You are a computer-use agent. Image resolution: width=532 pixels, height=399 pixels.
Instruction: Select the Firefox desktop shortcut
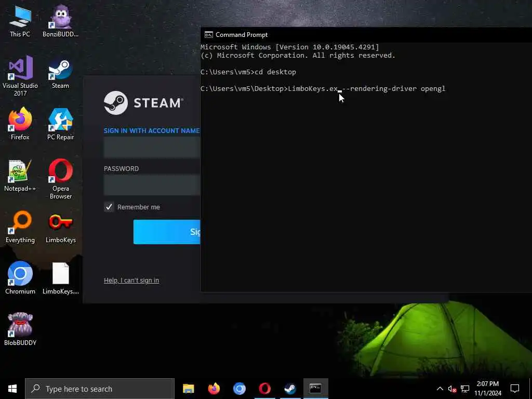pyautogui.click(x=20, y=124)
